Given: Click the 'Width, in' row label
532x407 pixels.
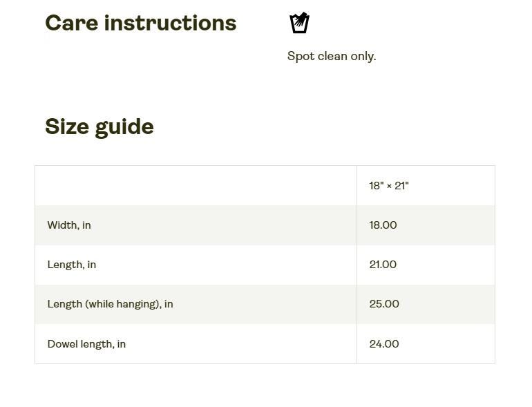Looking at the screenshot, I should coord(69,225).
